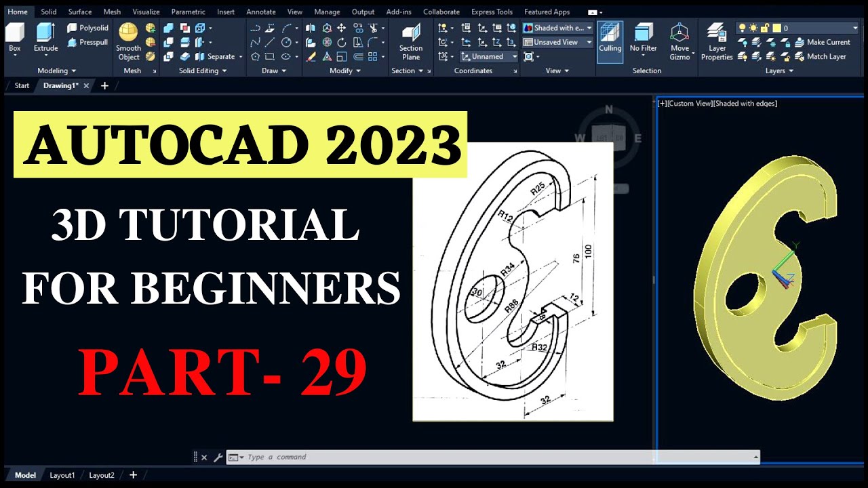Switch to the Solid ribbon tab
This screenshot has height=488, width=868.
click(49, 12)
